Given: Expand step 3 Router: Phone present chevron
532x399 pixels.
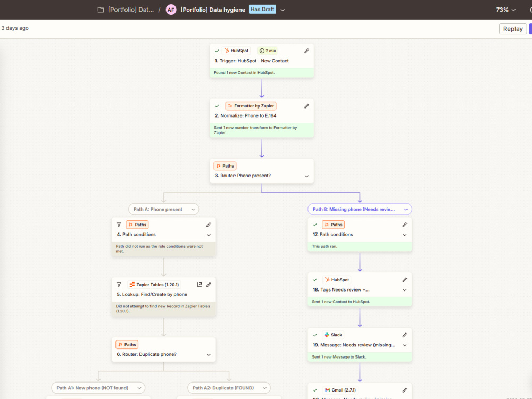Looking at the screenshot, I should pyautogui.click(x=306, y=176).
